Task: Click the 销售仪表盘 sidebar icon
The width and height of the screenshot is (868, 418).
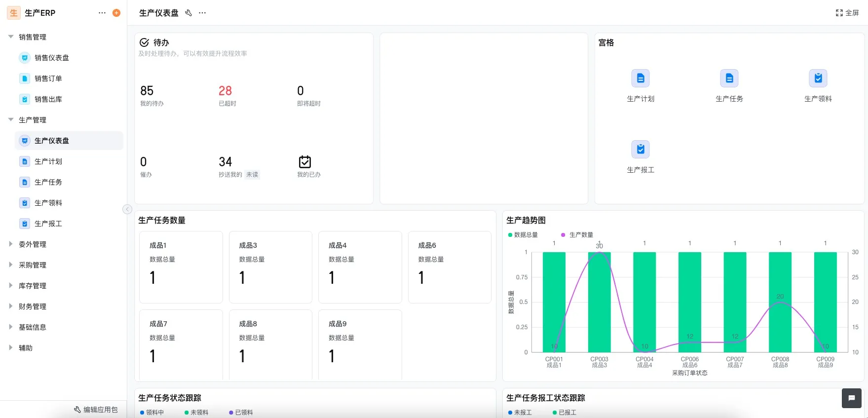Action: pos(25,58)
